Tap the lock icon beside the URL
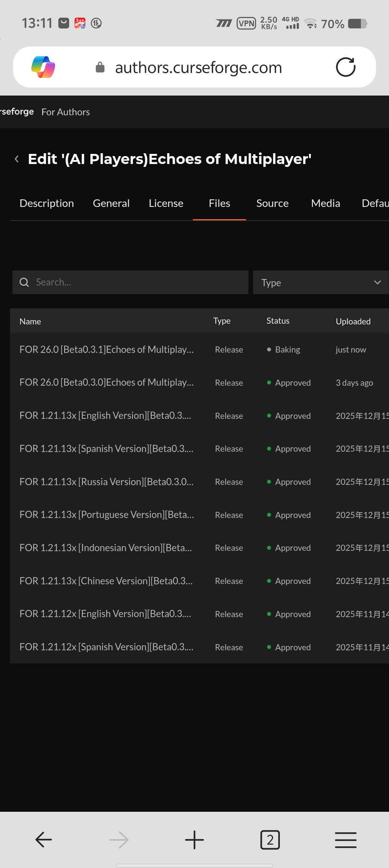389x868 pixels. (x=100, y=67)
